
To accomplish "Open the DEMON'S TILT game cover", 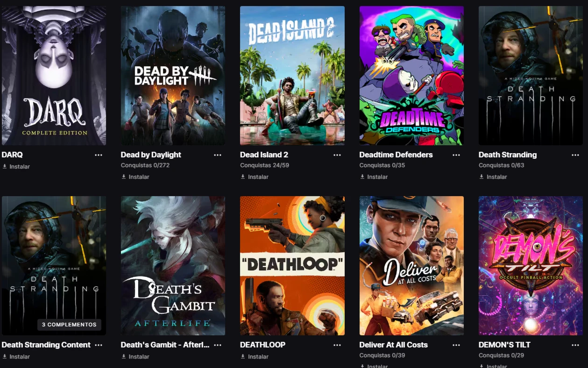I will (531, 266).
